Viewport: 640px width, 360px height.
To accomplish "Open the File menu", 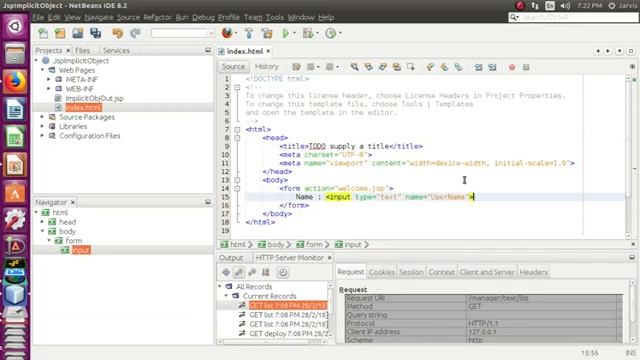I will point(38,17).
